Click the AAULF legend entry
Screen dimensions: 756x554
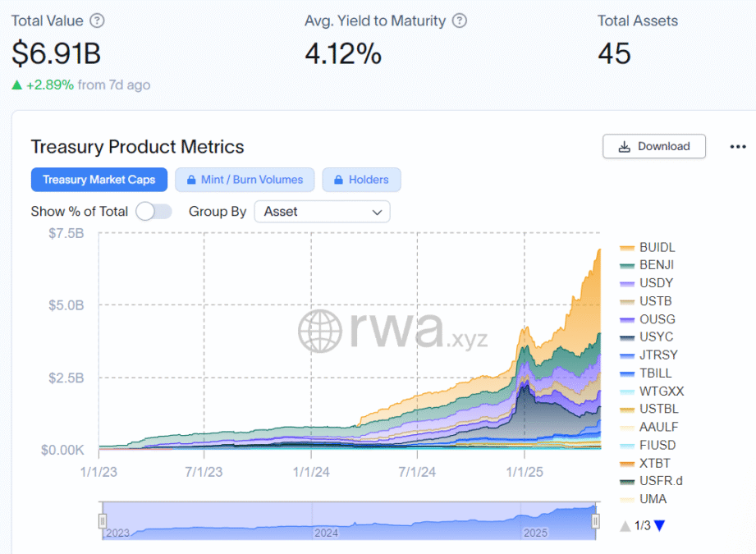[x=649, y=427]
